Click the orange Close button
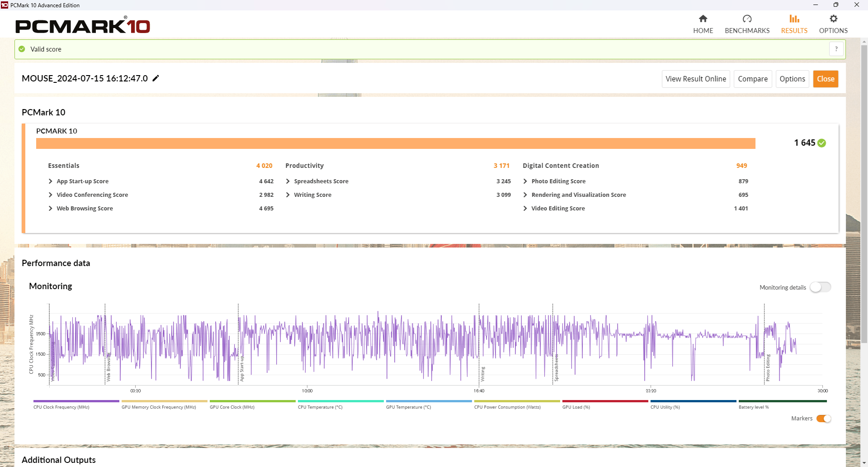The height and width of the screenshot is (467, 868). (x=826, y=79)
